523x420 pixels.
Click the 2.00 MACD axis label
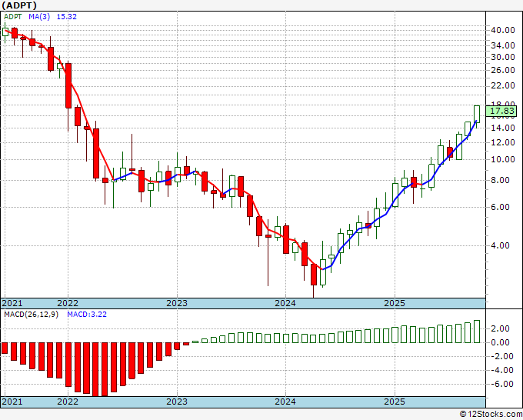pos(500,328)
